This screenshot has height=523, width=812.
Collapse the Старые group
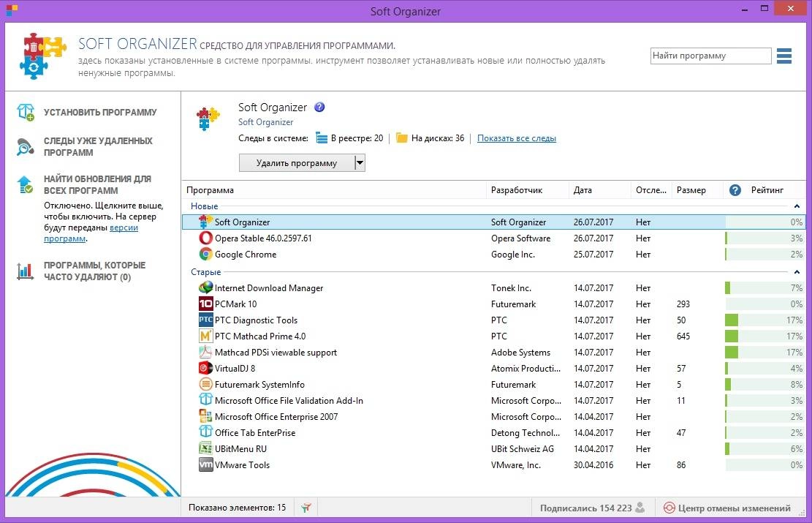click(x=797, y=272)
